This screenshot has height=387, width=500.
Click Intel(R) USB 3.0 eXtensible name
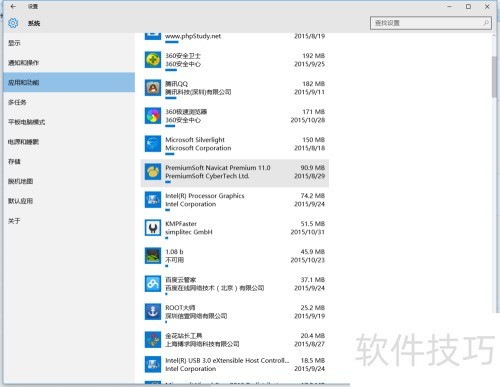pyautogui.click(x=227, y=360)
